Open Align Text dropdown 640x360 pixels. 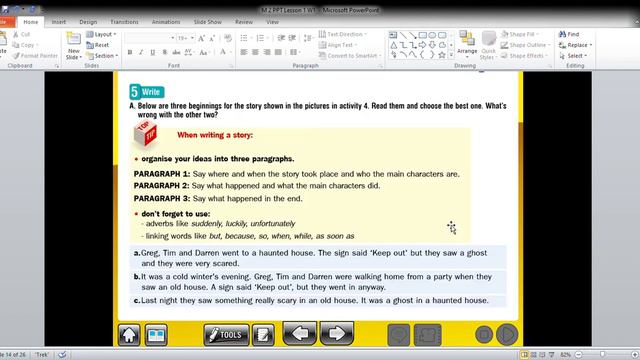coord(338,45)
